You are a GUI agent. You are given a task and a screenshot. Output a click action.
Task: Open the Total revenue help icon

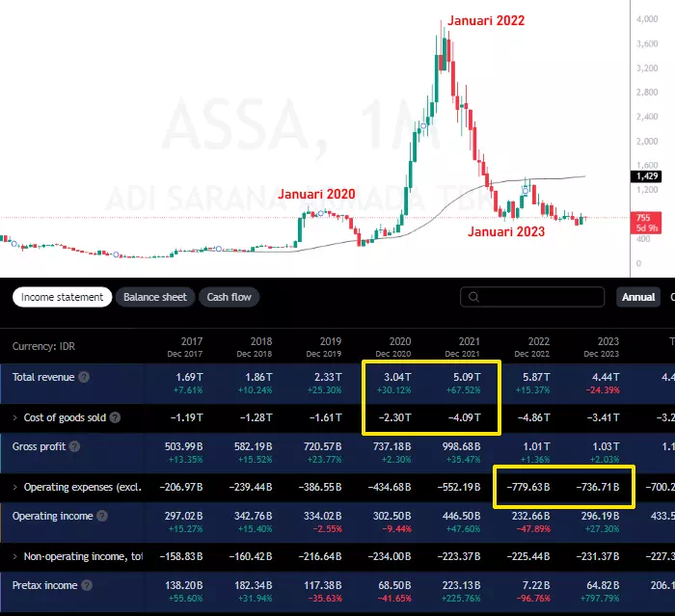click(84, 377)
